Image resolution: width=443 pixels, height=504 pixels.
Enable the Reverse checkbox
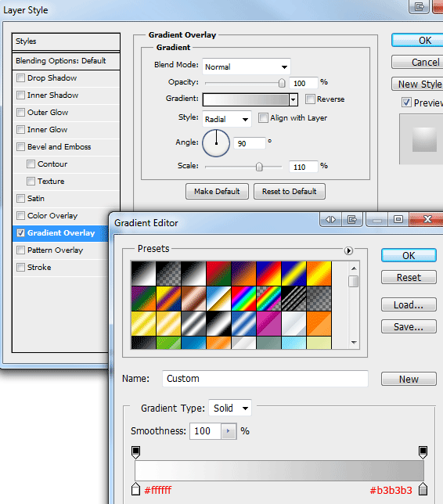click(x=310, y=99)
